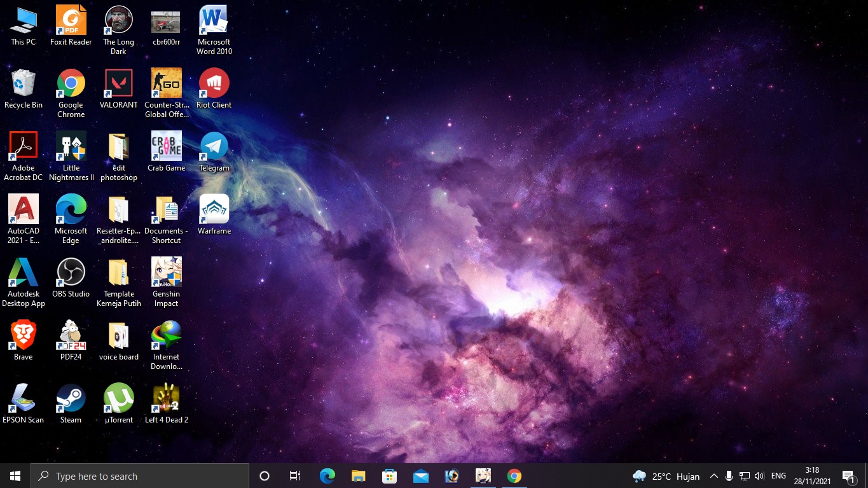This screenshot has height=488, width=868.
Task: Select the PDF24 shortcut
Action: [71, 340]
